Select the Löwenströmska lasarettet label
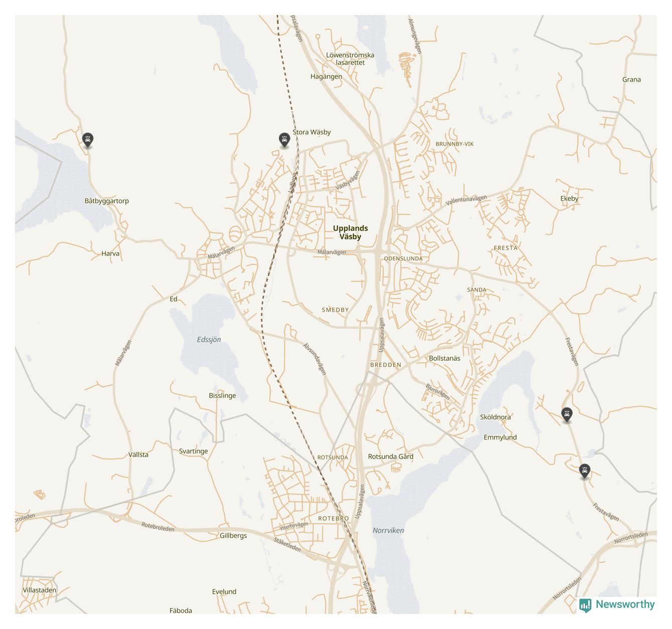Screen dimensions: 672x629 [350, 59]
